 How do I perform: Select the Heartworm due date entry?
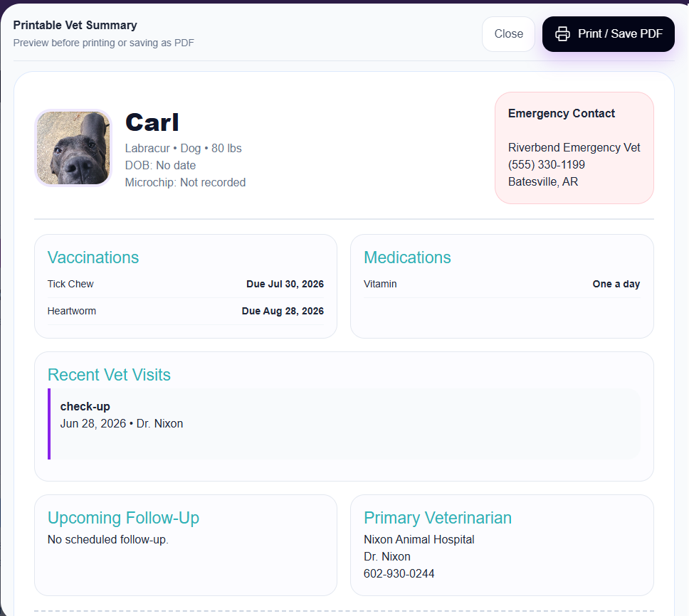pyautogui.click(x=283, y=311)
